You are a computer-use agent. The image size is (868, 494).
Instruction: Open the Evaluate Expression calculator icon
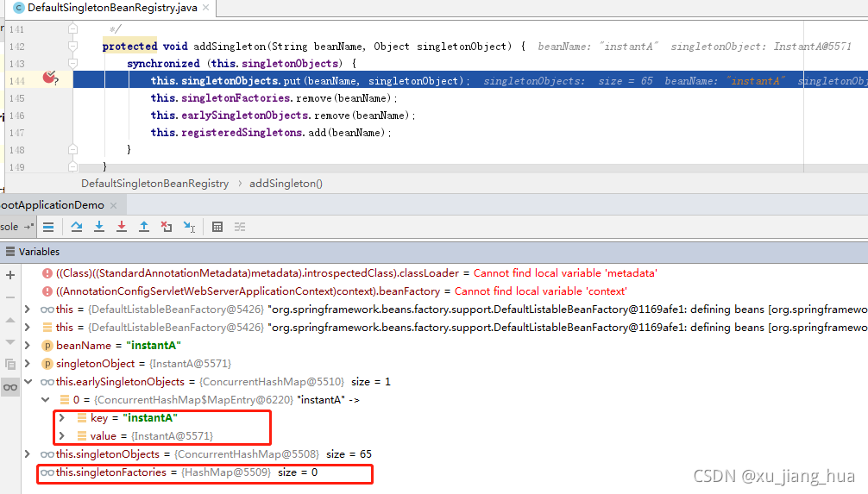coord(217,227)
